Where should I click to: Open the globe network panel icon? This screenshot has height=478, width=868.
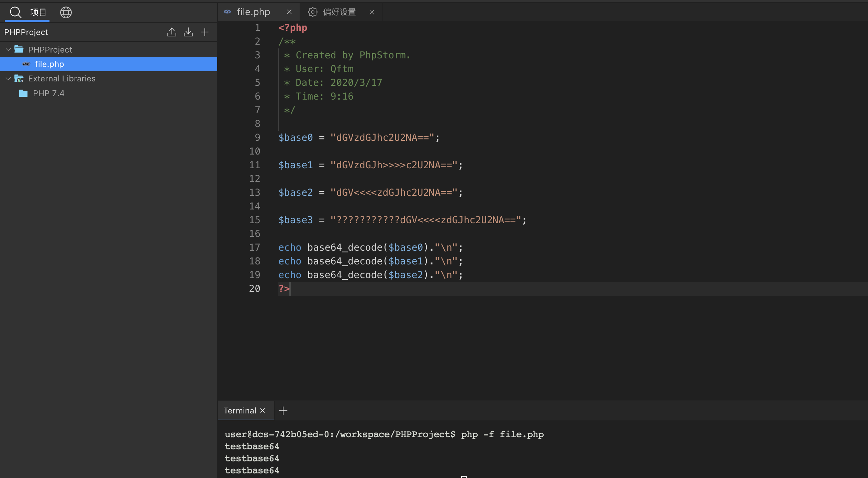[x=66, y=12]
